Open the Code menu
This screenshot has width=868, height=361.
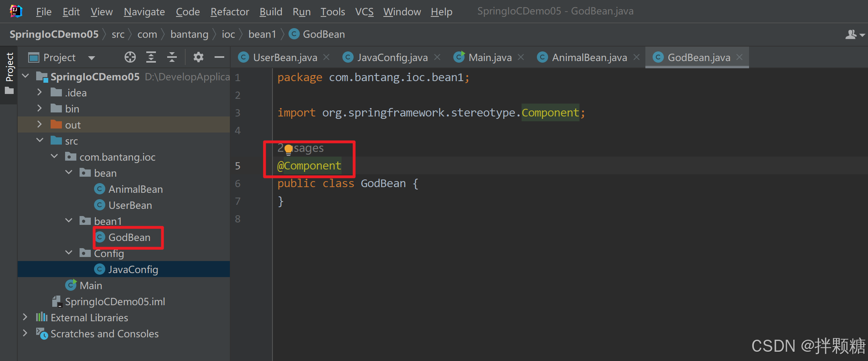pyautogui.click(x=188, y=12)
